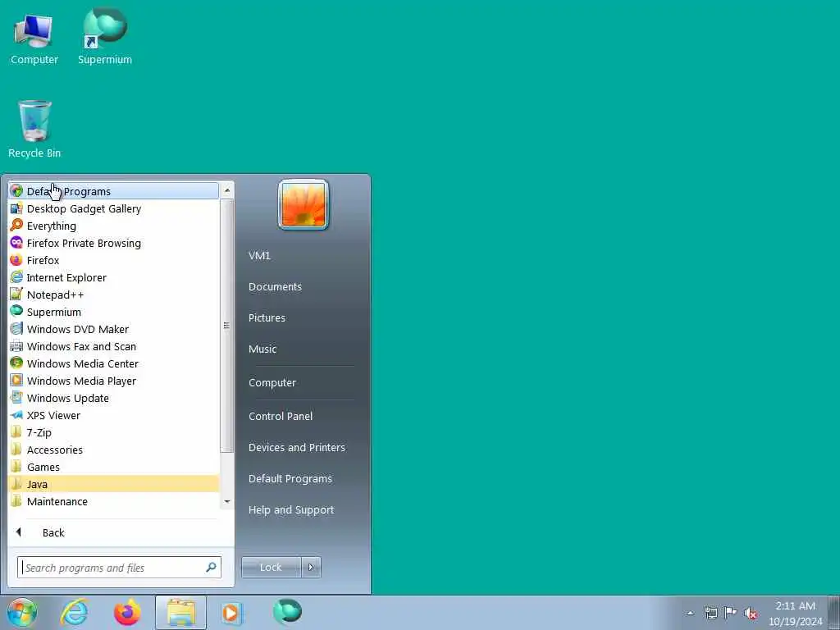
Task: Open Firefox from the taskbar
Action: [127, 612]
